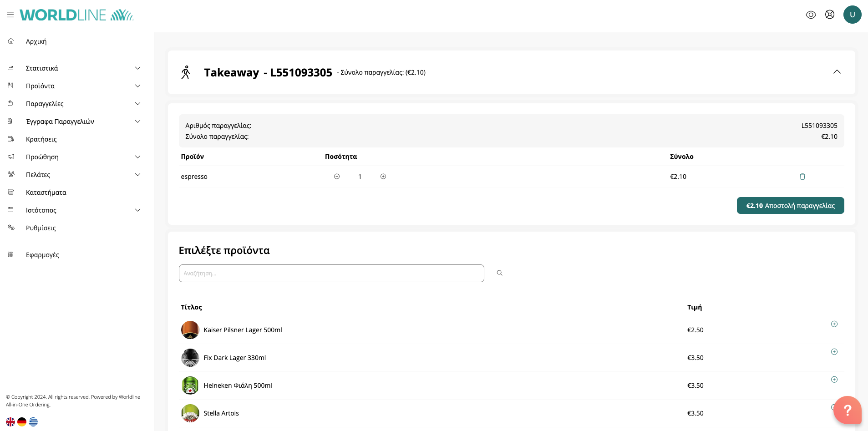The width and height of the screenshot is (868, 431).
Task: Delete espresso using the trash icon
Action: 802,177
